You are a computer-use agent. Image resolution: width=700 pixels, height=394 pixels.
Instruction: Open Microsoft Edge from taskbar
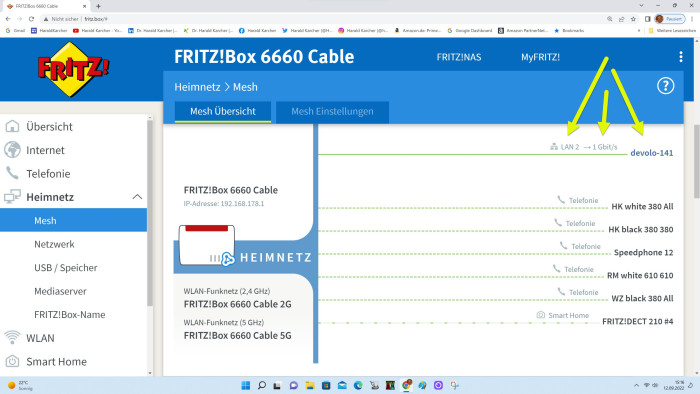[358, 385]
